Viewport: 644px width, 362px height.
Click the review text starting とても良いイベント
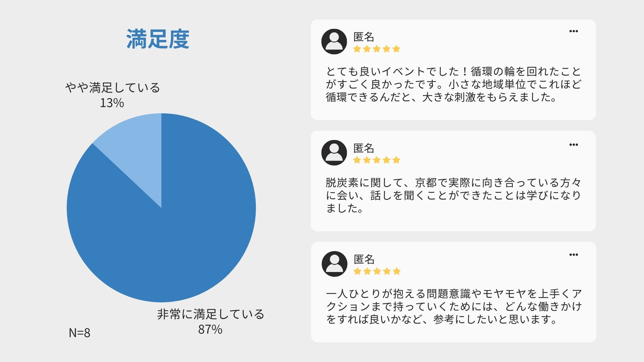coord(453,84)
